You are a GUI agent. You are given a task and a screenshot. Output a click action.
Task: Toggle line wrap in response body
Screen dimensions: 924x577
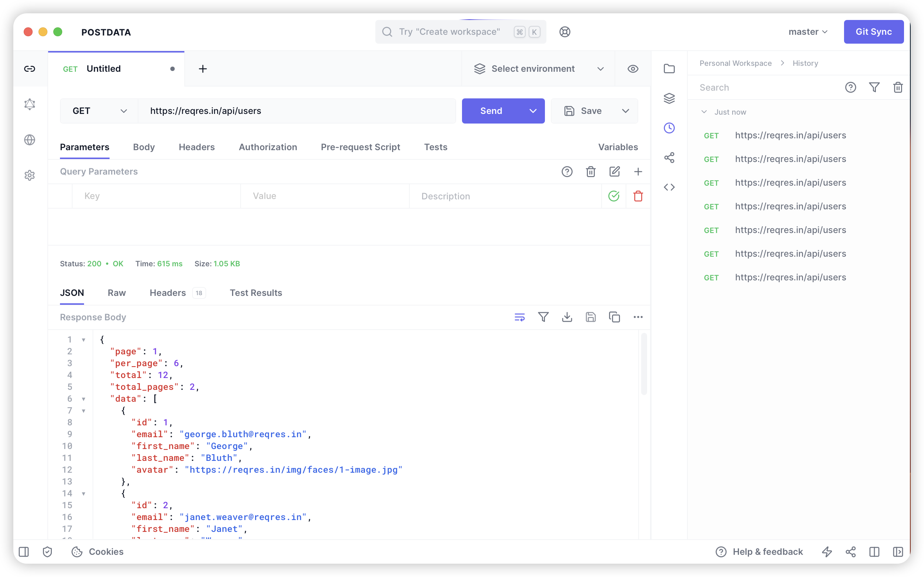tap(519, 317)
